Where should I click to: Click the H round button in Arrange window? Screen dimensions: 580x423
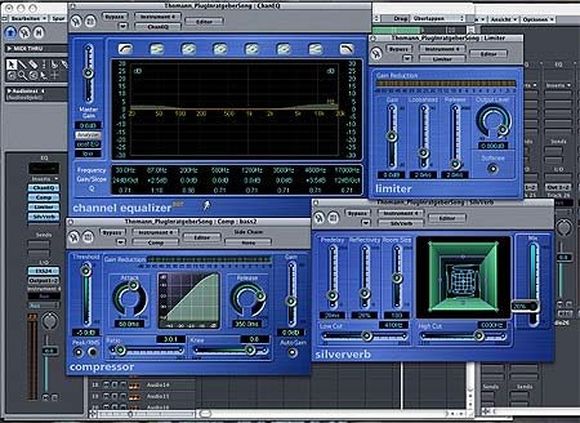tap(38, 33)
